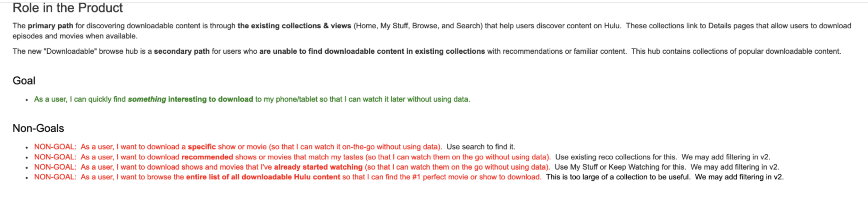This screenshot has width=868, height=207.
Task: Click the "Role in the Product" heading
Action: (x=68, y=8)
